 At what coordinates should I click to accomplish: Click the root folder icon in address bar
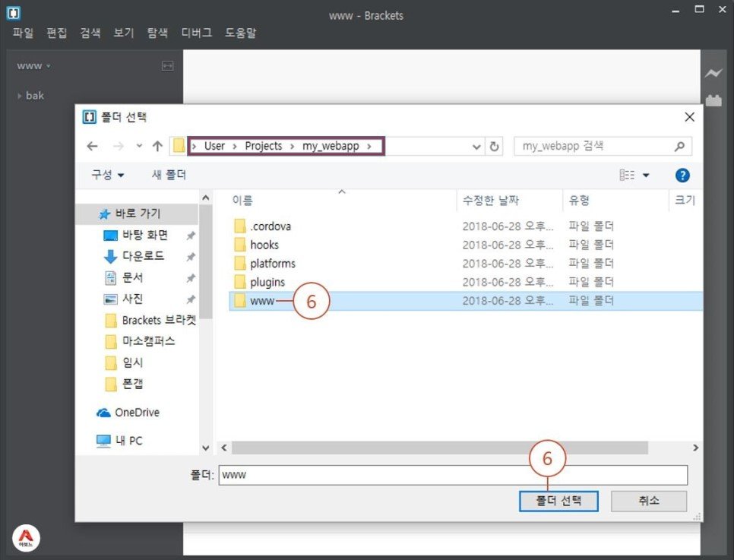(179, 146)
